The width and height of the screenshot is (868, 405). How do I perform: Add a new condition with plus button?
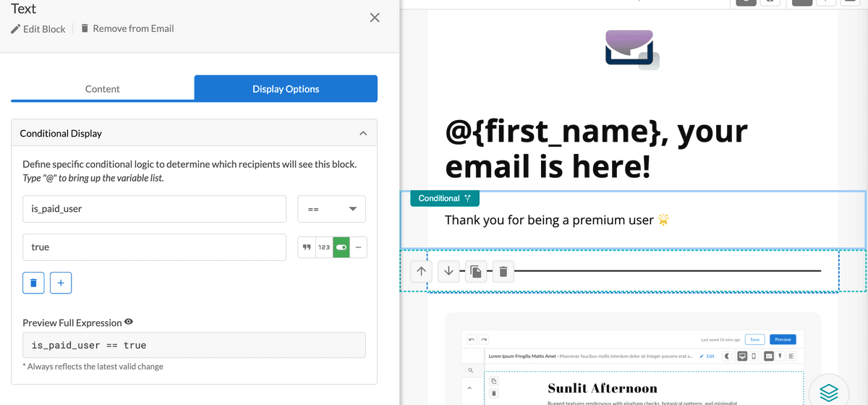60,283
